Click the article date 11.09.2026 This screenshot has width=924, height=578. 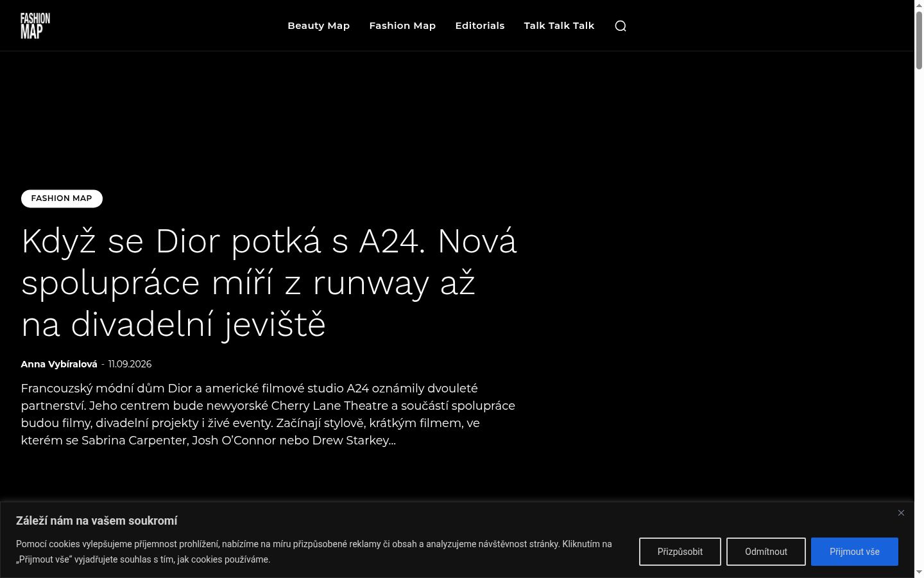(130, 364)
